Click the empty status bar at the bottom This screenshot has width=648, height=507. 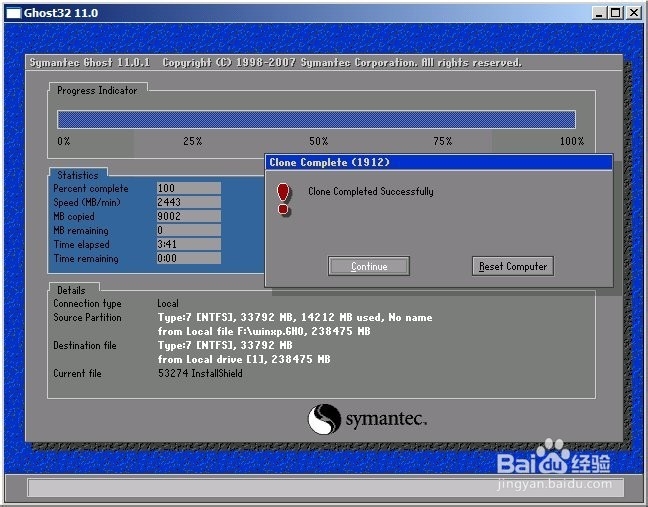point(325,488)
